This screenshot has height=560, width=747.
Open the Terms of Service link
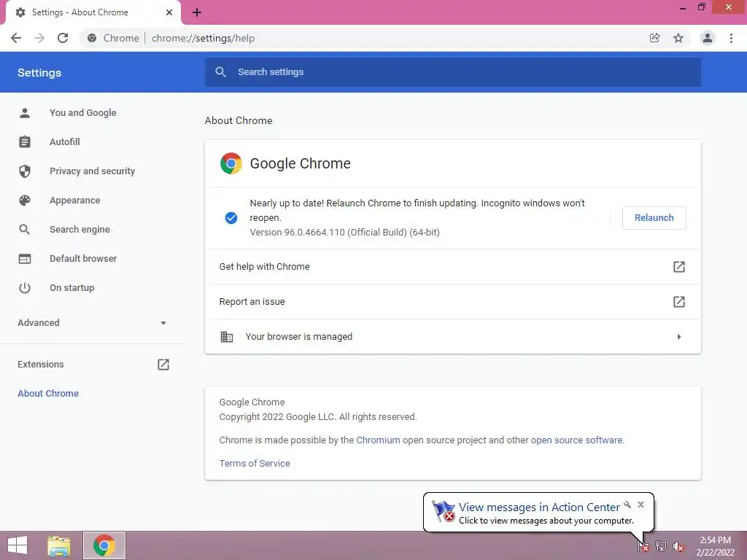pos(255,463)
